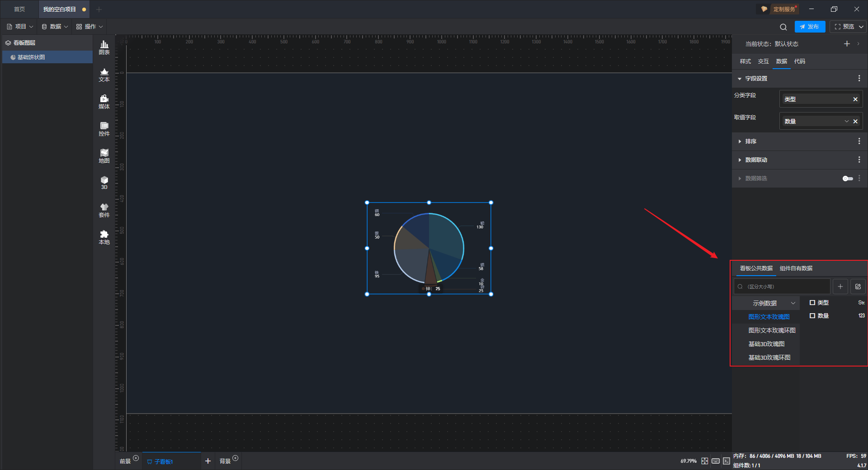Expand the 数据联动 section

(755, 160)
